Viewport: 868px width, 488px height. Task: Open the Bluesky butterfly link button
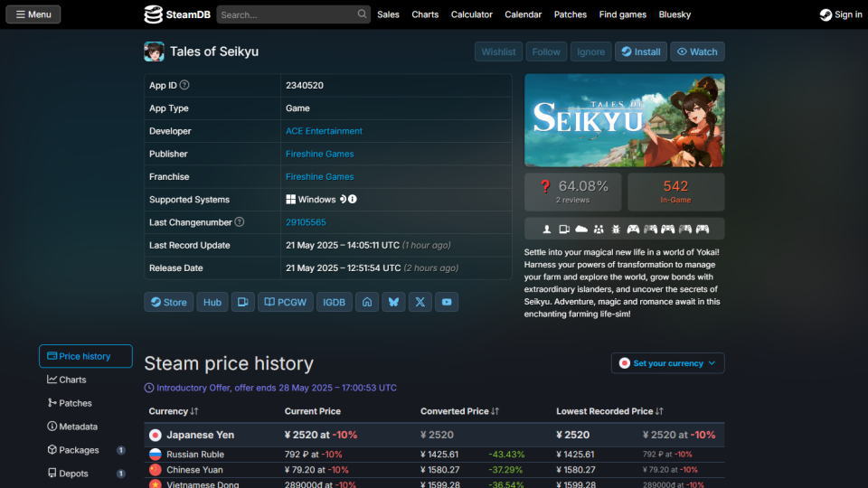pos(393,303)
